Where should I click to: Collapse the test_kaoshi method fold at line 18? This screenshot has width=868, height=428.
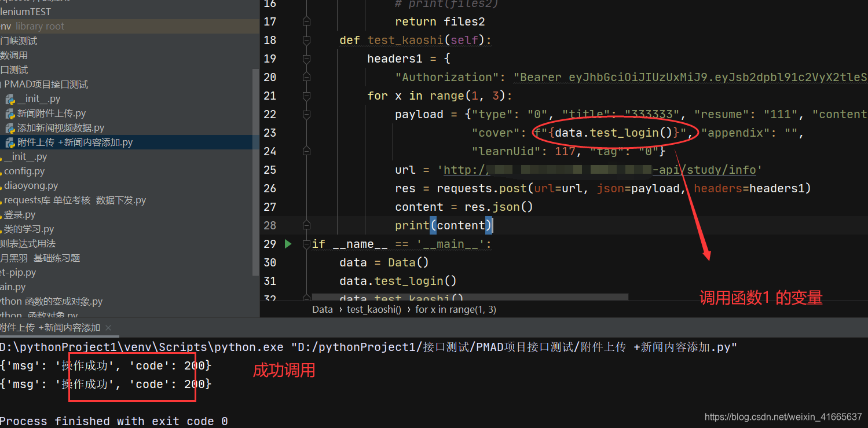[x=306, y=40]
